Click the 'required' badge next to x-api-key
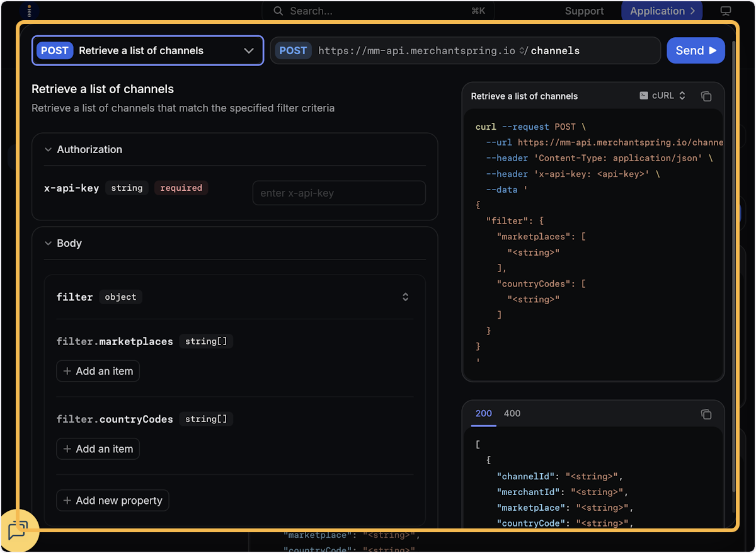This screenshot has height=553, width=756. point(181,188)
